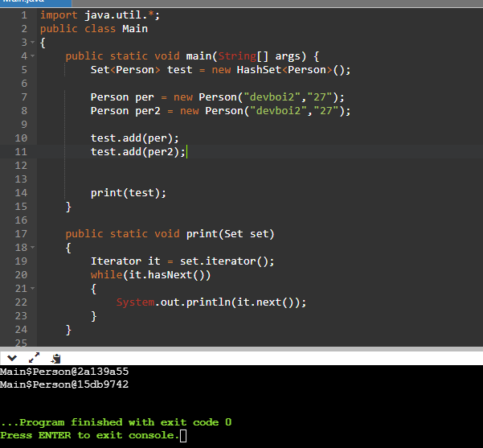Click 'public class Main' on line 2

(94, 29)
